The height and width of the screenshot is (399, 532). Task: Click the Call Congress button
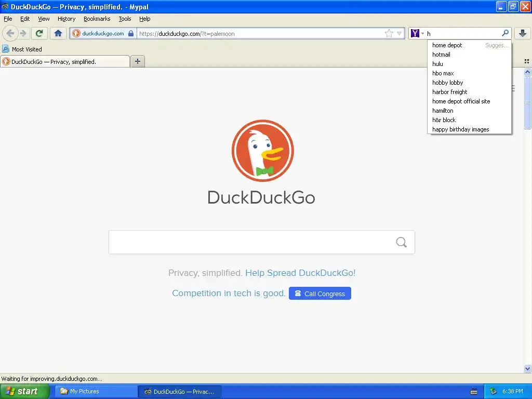coord(320,294)
